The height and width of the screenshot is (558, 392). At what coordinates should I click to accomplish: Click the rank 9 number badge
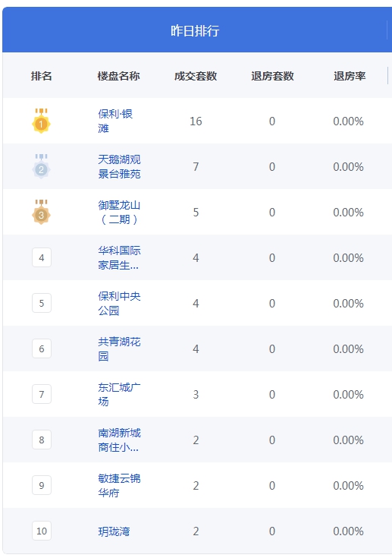click(42, 485)
